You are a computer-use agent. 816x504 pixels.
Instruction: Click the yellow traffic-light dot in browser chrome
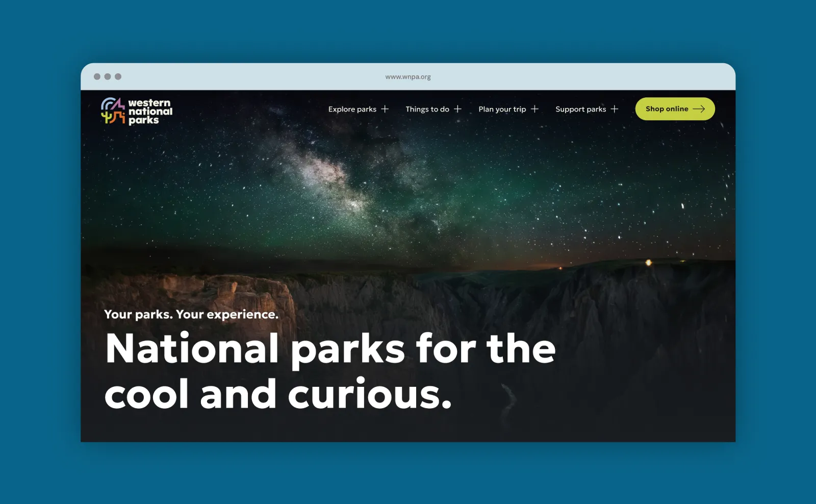tap(107, 76)
